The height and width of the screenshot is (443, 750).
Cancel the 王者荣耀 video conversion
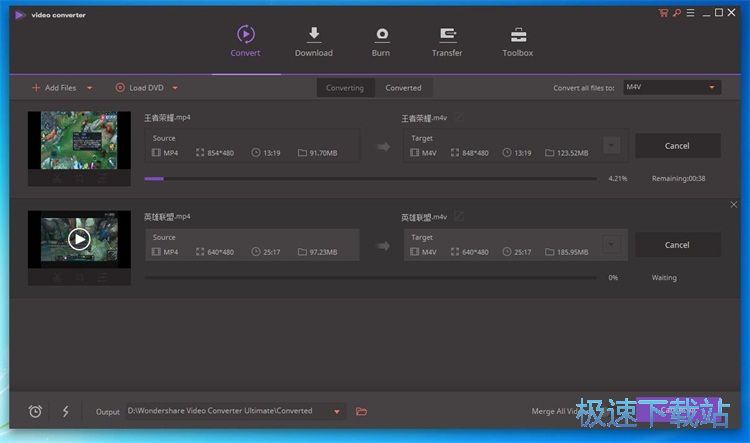click(x=677, y=146)
